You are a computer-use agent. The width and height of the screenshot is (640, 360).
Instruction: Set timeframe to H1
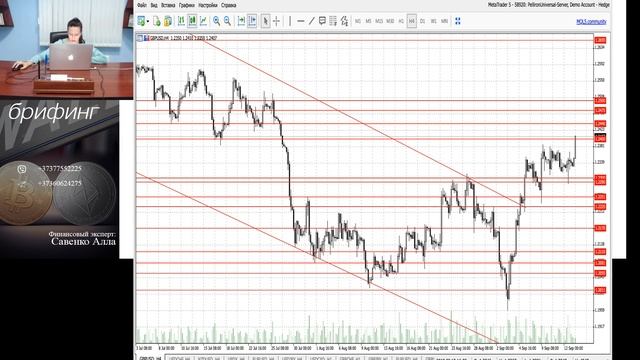401,21
